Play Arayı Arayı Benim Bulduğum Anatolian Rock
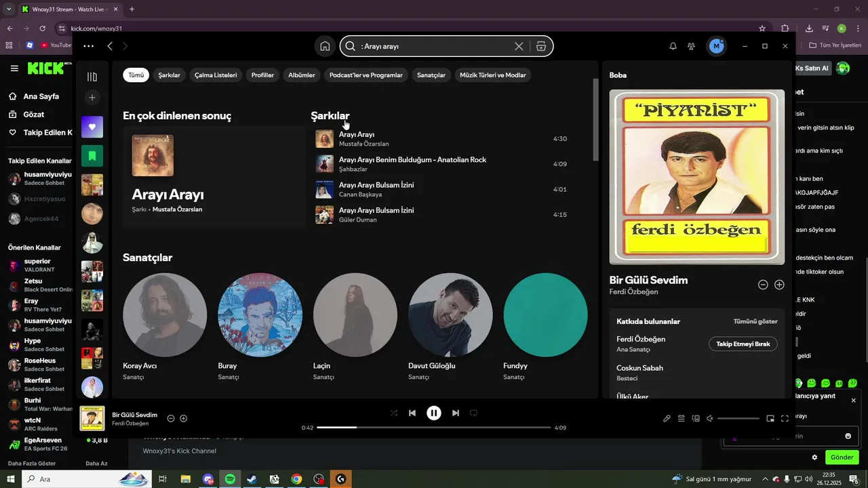Screen dimensions: 868x488 point(441,164)
